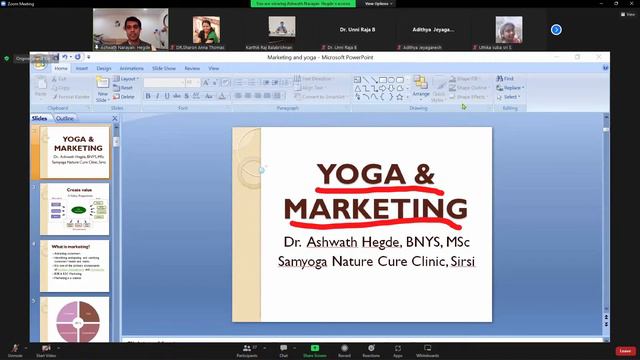Click the PowerPoint Help icon
Image resolution: width=640 pixels, height=360 pixels.
pos(605,68)
